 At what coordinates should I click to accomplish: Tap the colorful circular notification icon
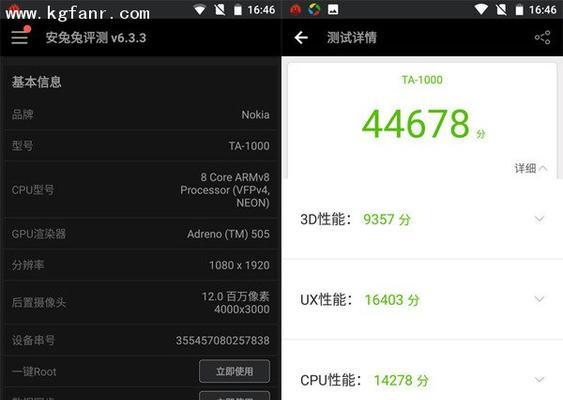(x=314, y=10)
